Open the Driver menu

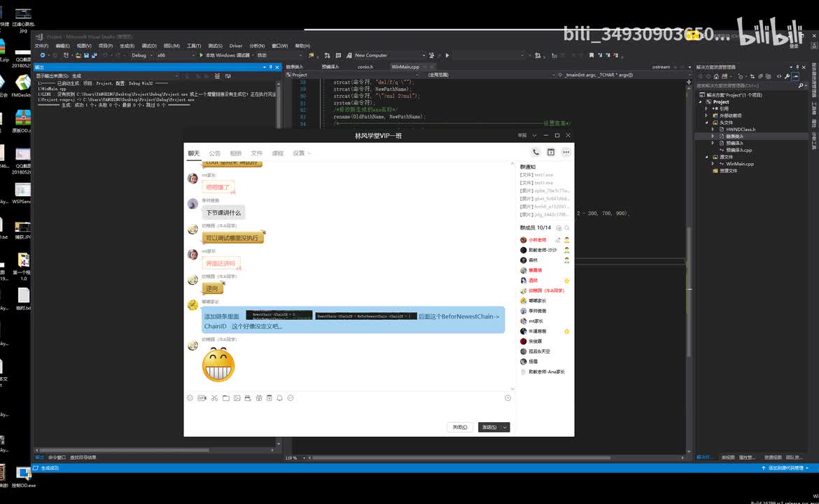[x=236, y=46]
